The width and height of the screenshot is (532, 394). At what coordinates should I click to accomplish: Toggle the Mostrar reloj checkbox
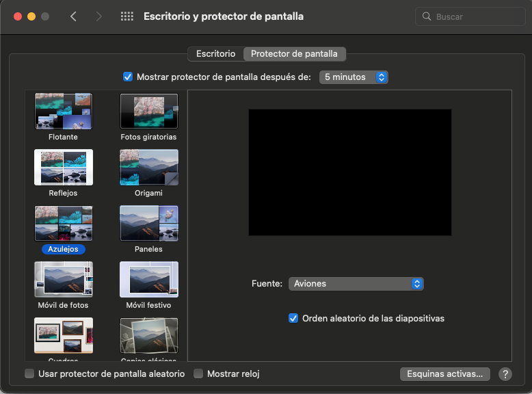coord(198,373)
